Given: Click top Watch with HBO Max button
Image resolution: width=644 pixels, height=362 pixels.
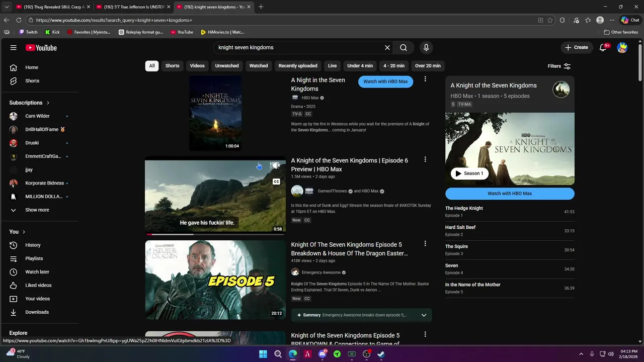Looking at the screenshot, I should [385, 81].
